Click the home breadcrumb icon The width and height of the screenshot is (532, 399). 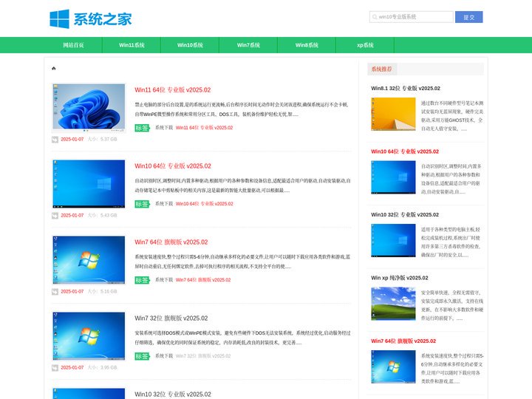(x=54, y=69)
